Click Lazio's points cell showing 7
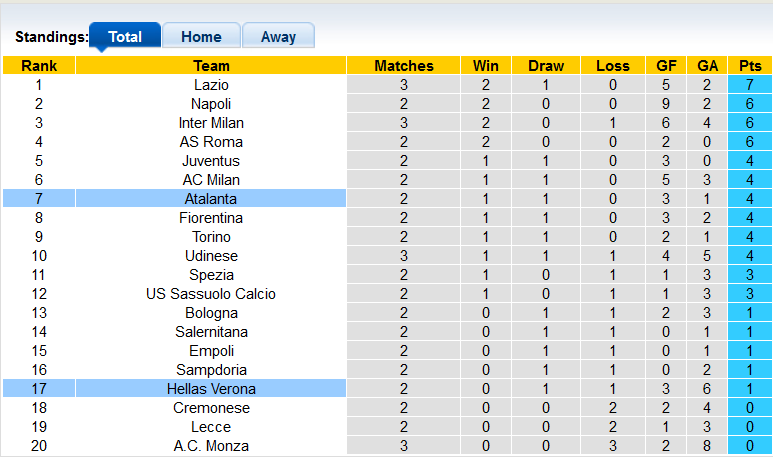773x457 pixels. pos(749,85)
